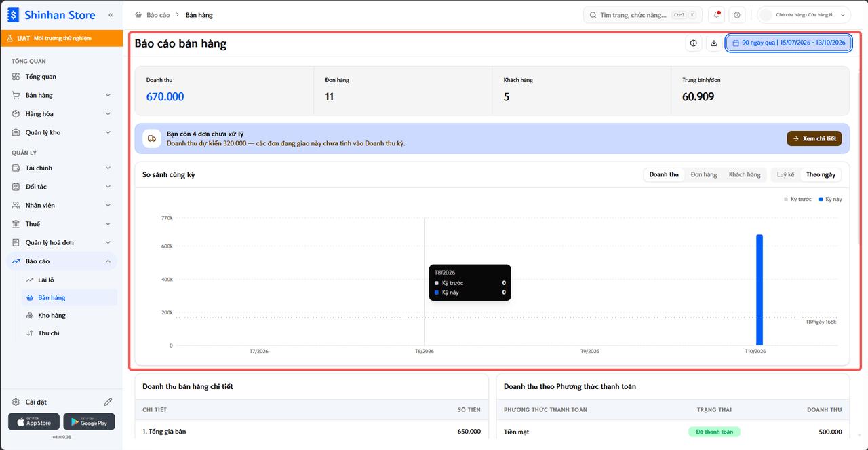Click the Đã thanh toán status badge

pyautogui.click(x=714, y=432)
